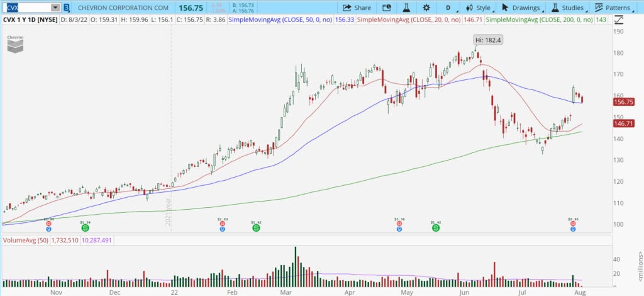The width and height of the screenshot is (644, 296).
Task: Click the red $5.95 earnings marker
Action: 572,223
